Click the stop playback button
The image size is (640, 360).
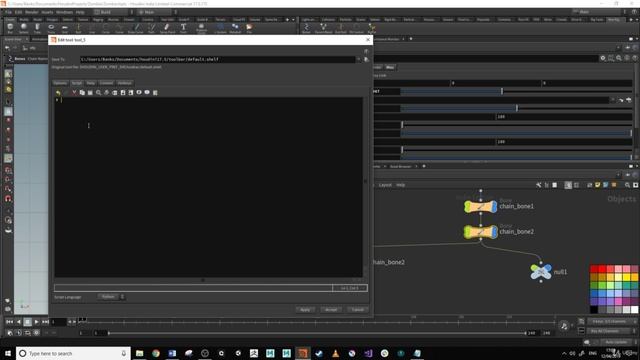coord(27,322)
